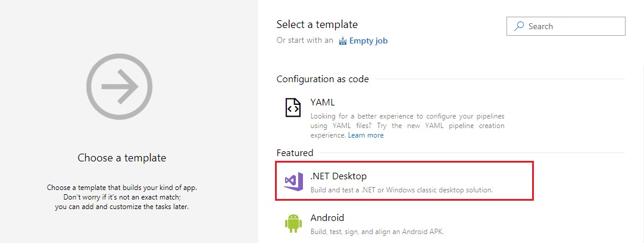Click the Select a template heading
This screenshot has width=644, height=243.
click(x=317, y=24)
